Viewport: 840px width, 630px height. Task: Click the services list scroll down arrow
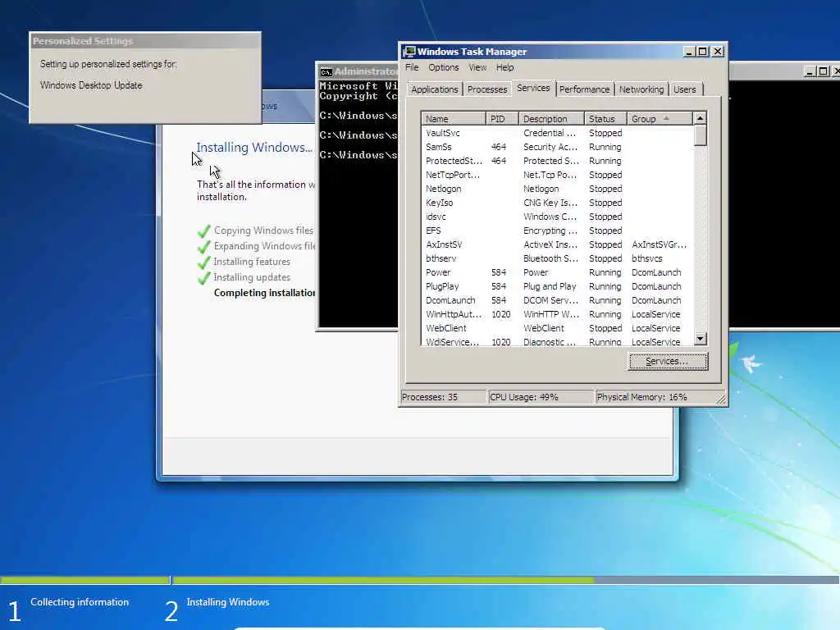tap(701, 339)
